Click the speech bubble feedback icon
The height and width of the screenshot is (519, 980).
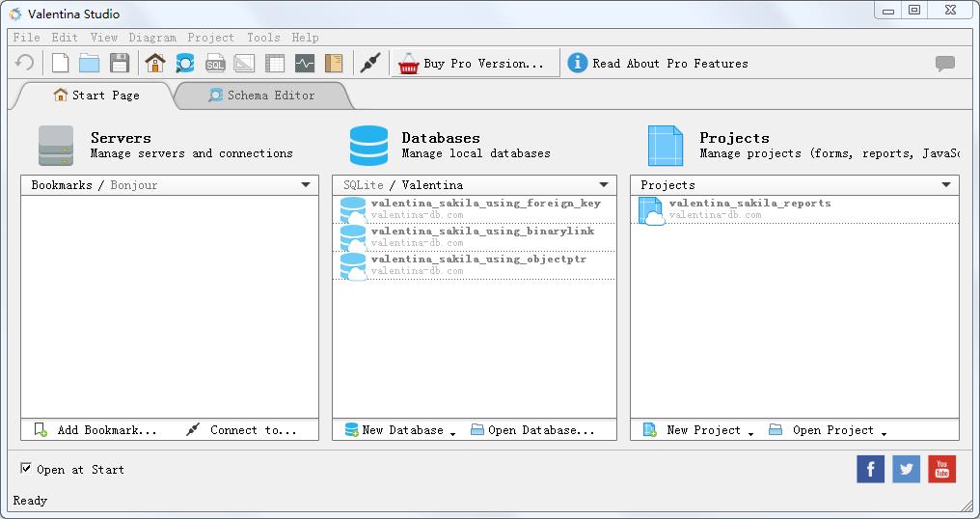click(945, 63)
